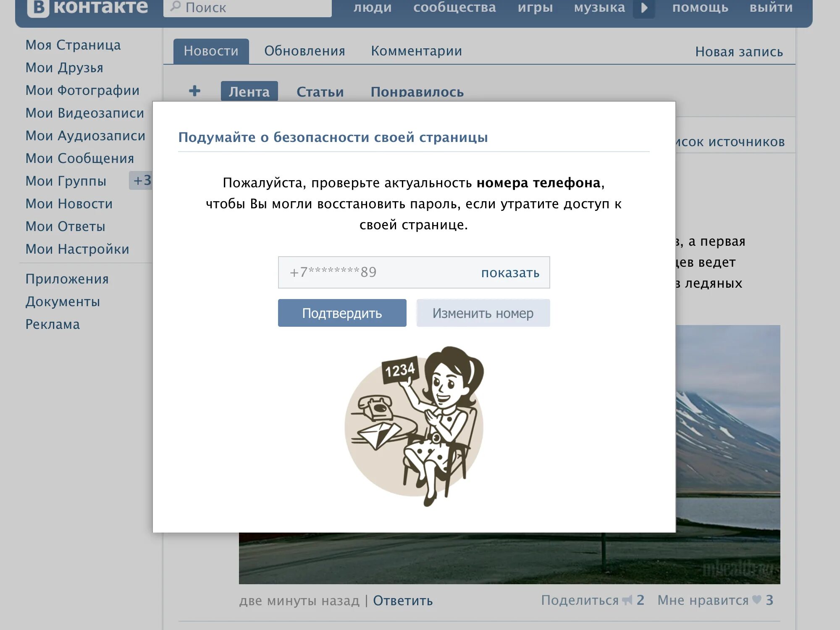The height and width of the screenshot is (630, 840).
Task: Select the Статьи filter tab
Action: (320, 92)
